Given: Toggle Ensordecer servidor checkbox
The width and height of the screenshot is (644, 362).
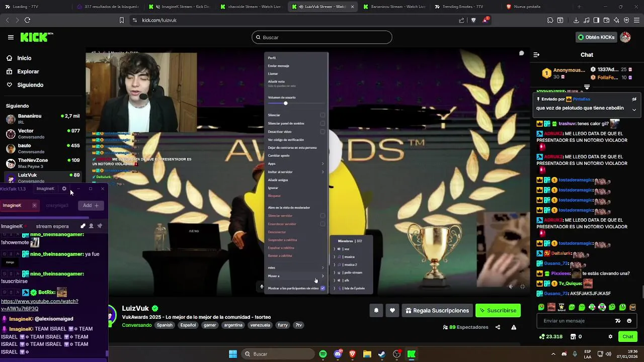Looking at the screenshot, I should point(323,224).
